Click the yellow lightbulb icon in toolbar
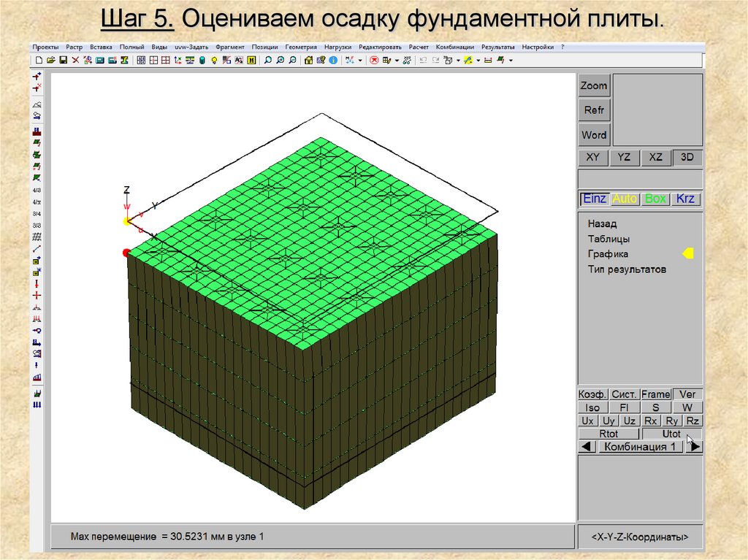Screen dimensions: 748x560 click(214, 60)
